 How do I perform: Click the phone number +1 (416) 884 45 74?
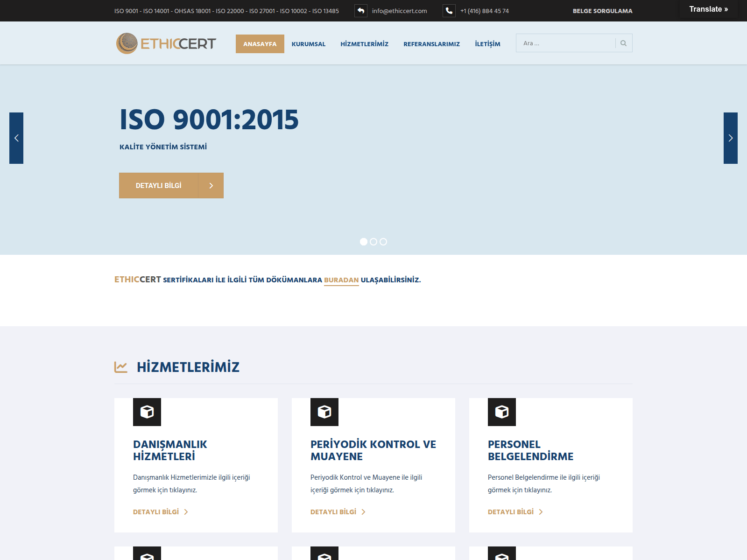click(485, 11)
